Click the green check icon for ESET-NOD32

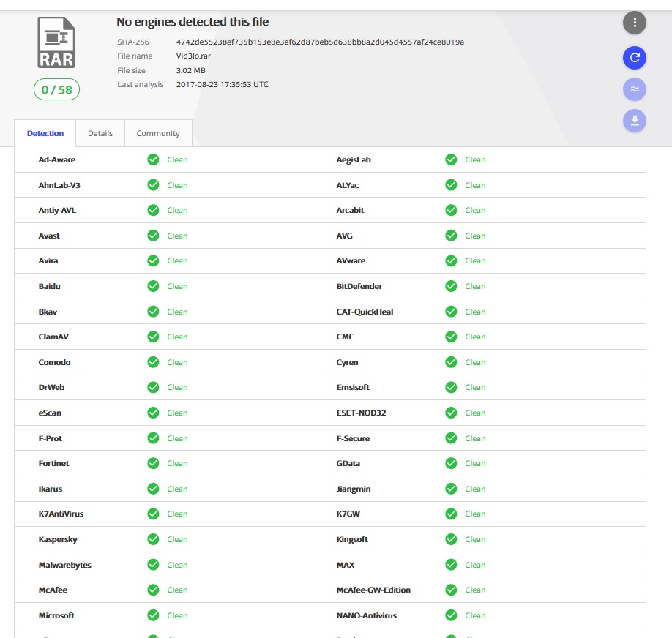[x=451, y=413]
